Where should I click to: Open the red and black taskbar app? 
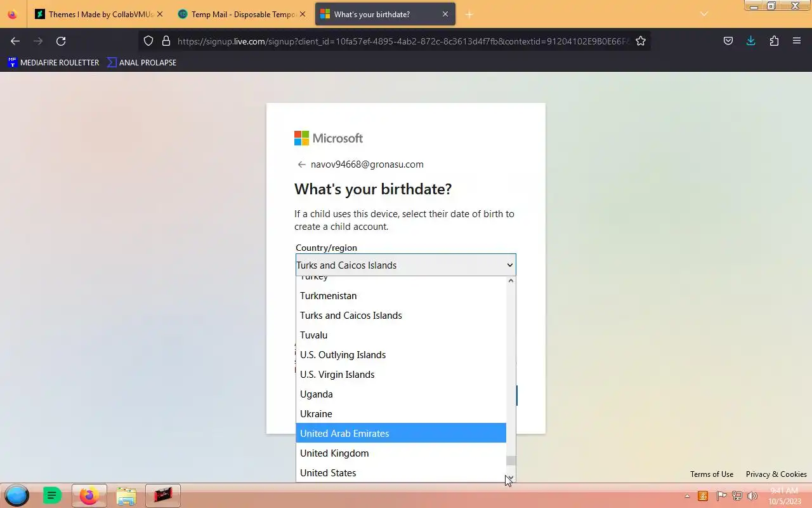(x=163, y=495)
